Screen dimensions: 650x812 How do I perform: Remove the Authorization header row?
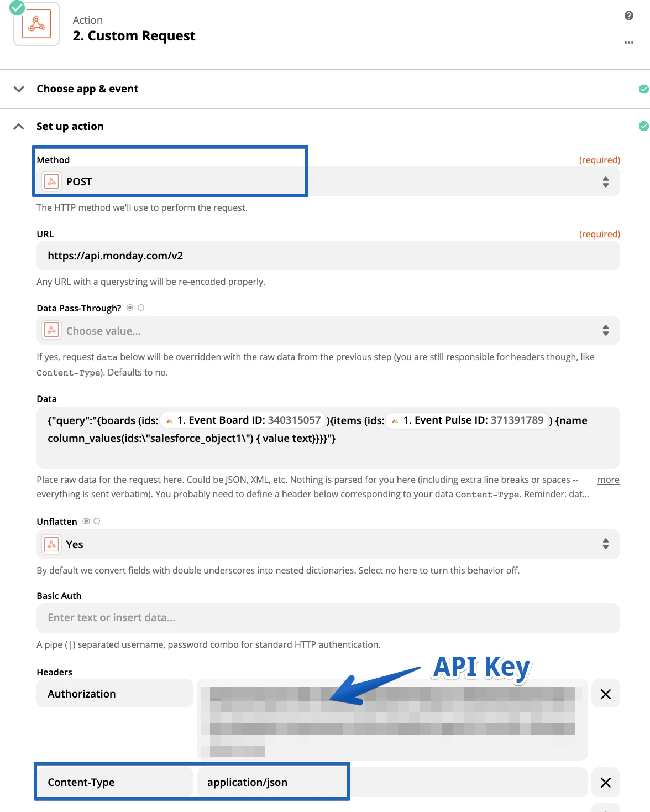pos(605,694)
